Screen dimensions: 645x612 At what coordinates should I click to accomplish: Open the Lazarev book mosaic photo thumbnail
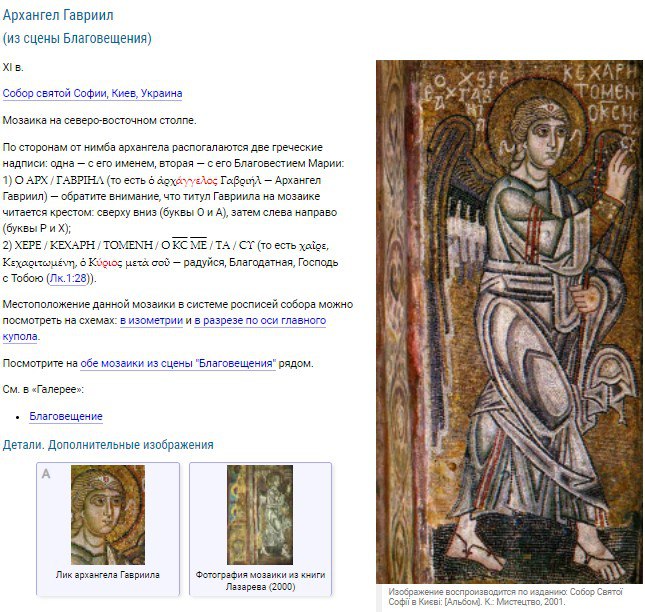pyautogui.click(x=260, y=515)
